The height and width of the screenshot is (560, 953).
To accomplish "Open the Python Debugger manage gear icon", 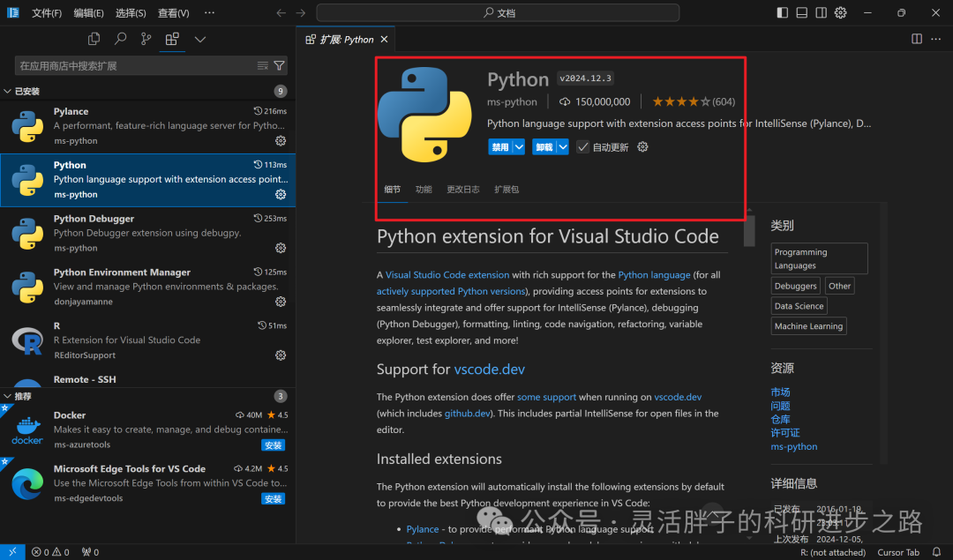I will point(281,248).
